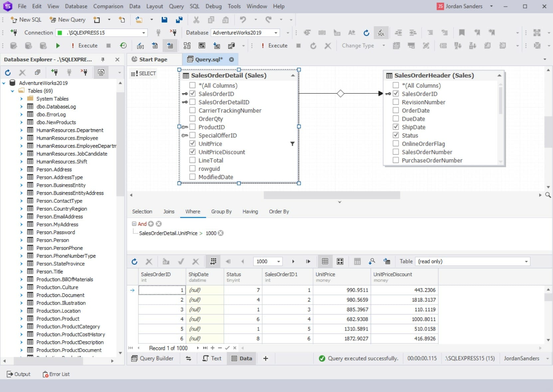This screenshot has height=392, width=553.
Task: Collapse the And condition group
Action: coord(134,224)
